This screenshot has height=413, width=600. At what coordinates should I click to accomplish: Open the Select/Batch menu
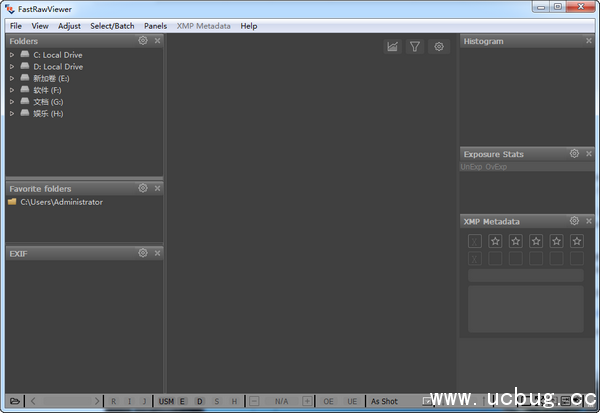click(x=112, y=26)
